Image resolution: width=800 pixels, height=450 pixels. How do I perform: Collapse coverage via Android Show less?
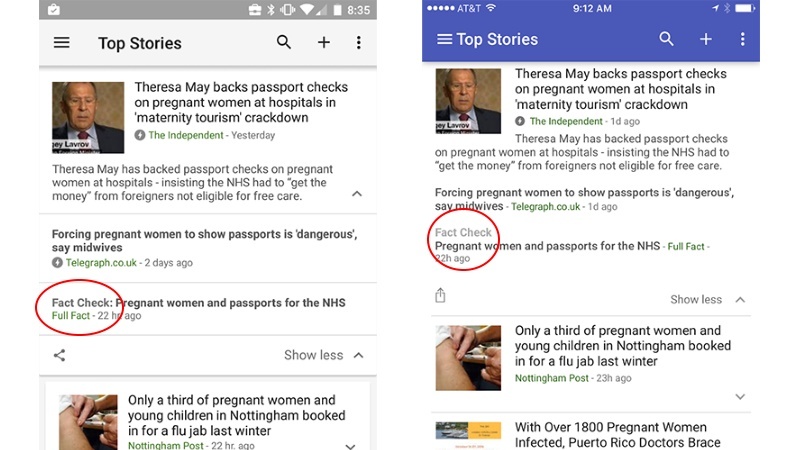tap(323, 355)
